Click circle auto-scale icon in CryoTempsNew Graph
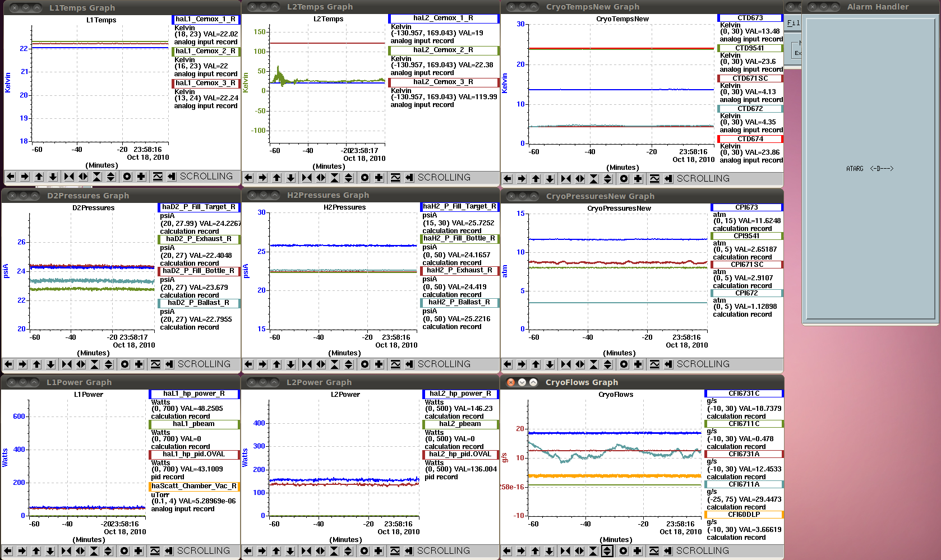 pyautogui.click(x=624, y=179)
